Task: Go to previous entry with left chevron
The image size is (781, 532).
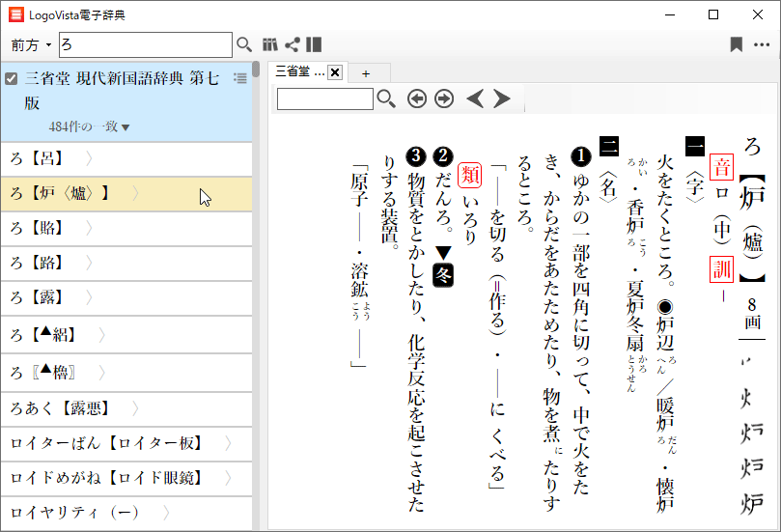Action: click(x=474, y=98)
